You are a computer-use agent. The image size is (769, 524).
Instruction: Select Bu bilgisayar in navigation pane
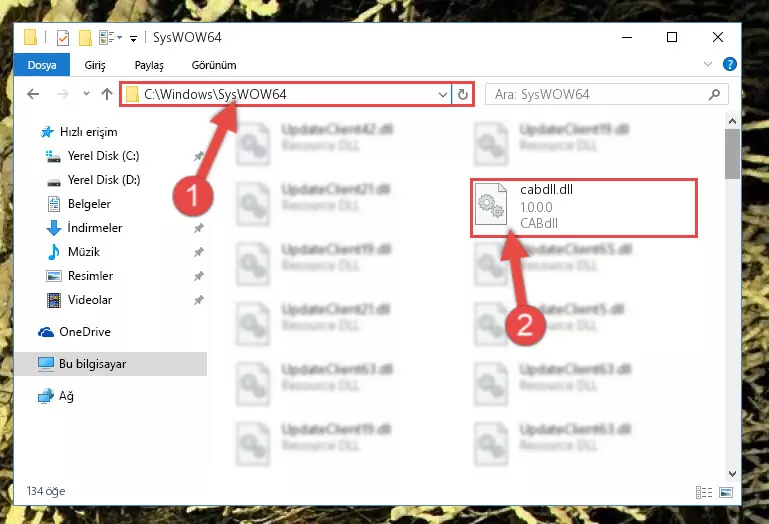(x=111, y=364)
